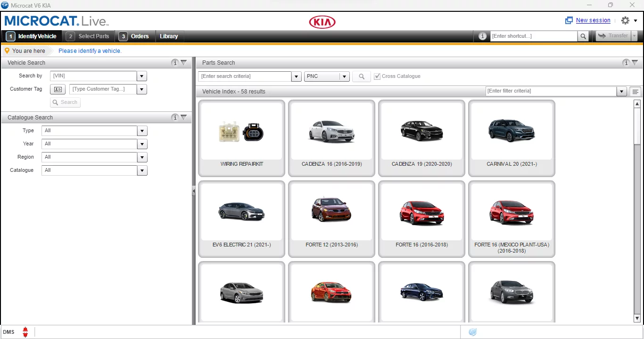
Task: Open the Year dropdown
Action: [x=142, y=144]
